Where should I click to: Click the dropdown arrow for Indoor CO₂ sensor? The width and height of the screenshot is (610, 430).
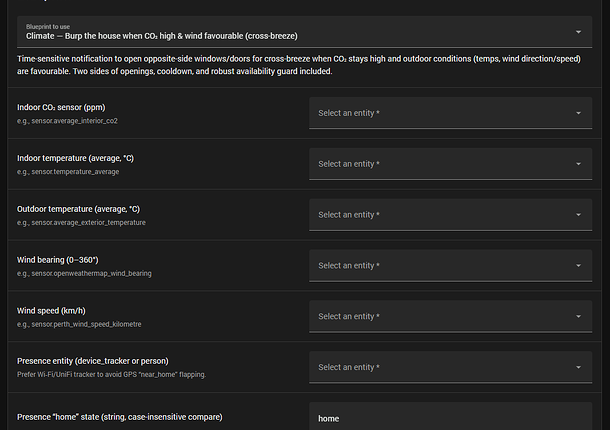coord(578,113)
